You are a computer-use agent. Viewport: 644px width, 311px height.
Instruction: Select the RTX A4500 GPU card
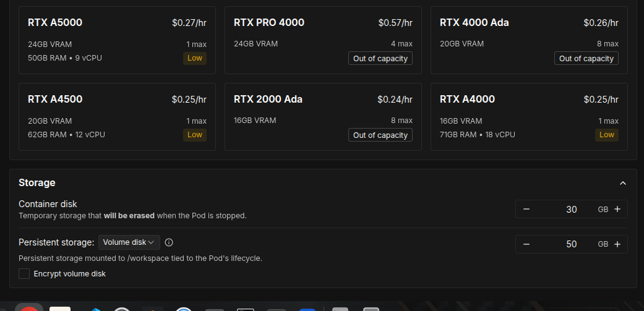[117, 117]
